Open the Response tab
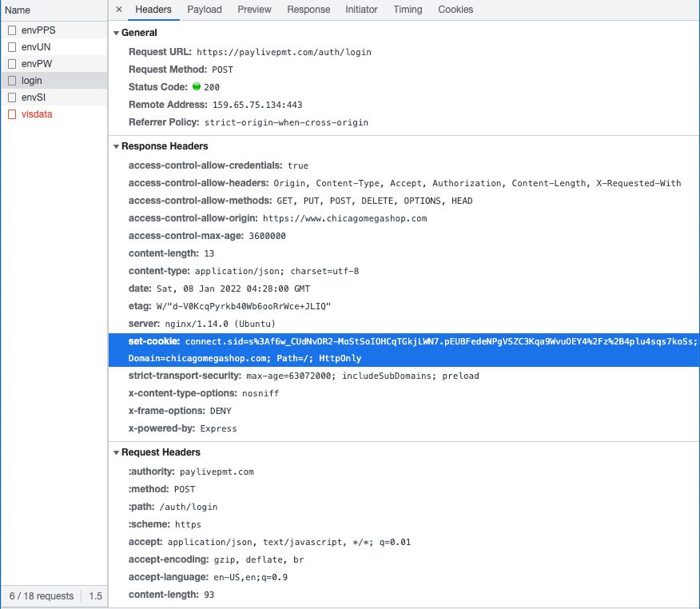700x609 pixels. coord(308,10)
